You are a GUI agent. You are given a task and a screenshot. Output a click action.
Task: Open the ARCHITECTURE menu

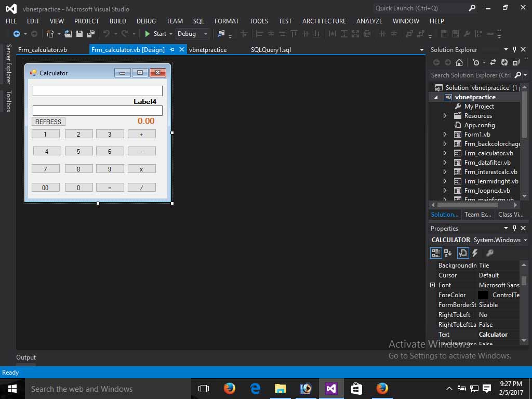coord(324,21)
